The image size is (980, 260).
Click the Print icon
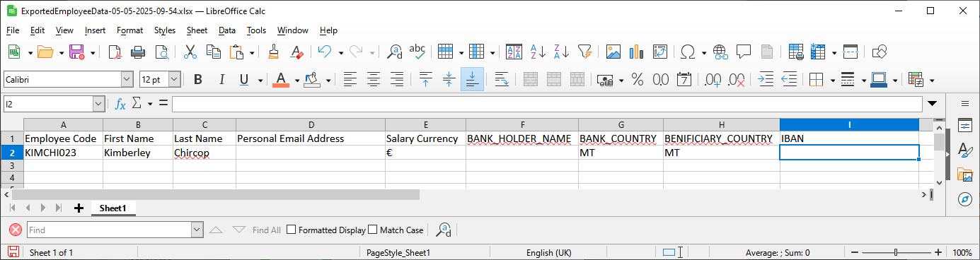point(138,52)
